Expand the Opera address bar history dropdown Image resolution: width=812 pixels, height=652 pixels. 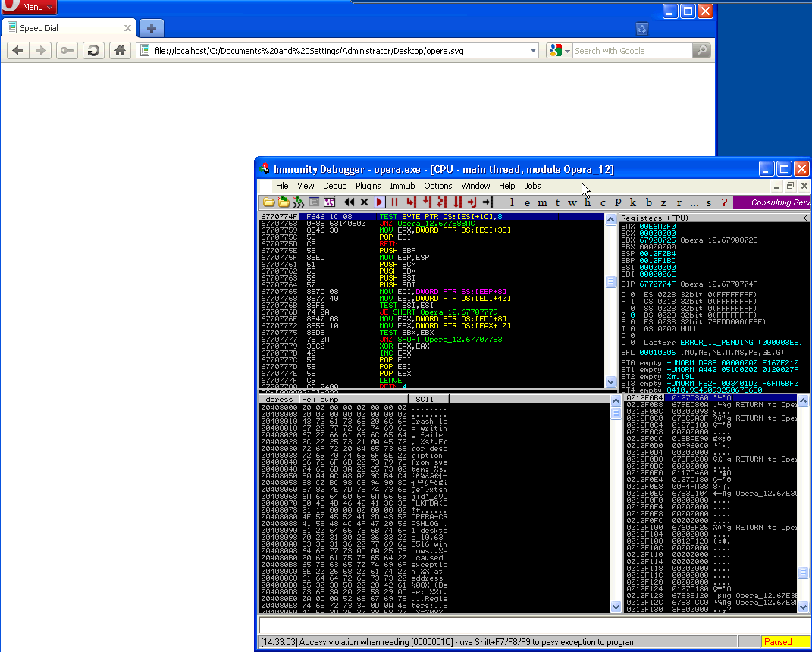pyautogui.click(x=533, y=51)
